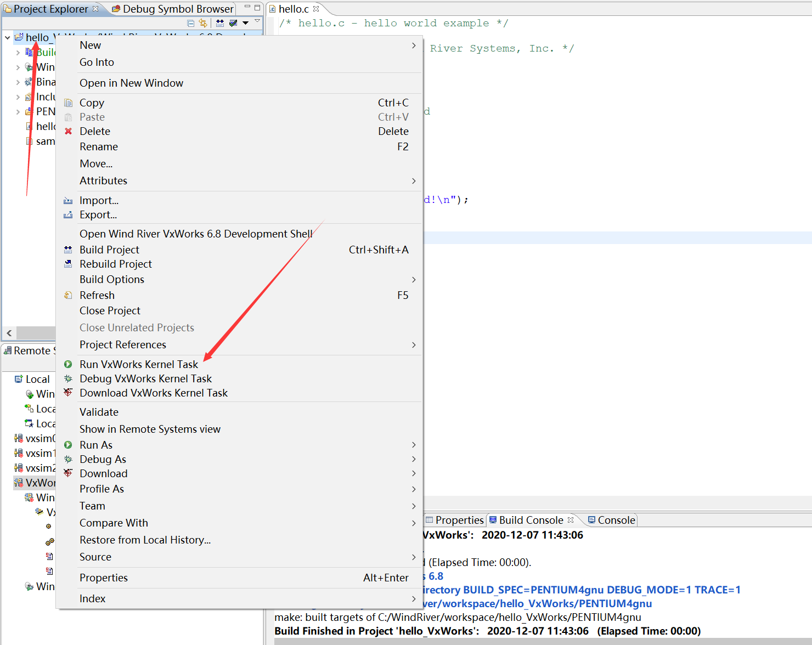Open Properties from context menu
Viewport: 812px width, 645px height.
tap(239, 578)
